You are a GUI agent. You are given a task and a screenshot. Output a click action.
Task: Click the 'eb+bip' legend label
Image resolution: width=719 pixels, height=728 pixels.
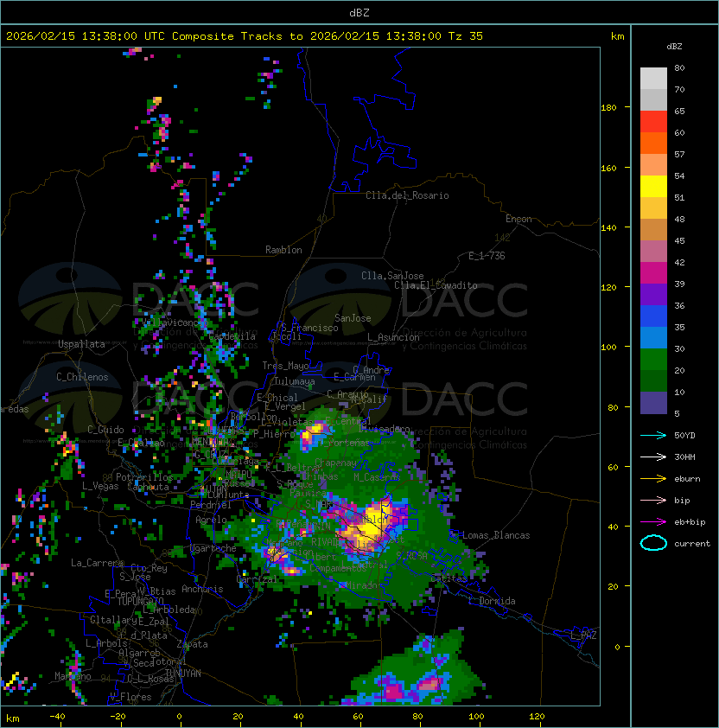690,522
